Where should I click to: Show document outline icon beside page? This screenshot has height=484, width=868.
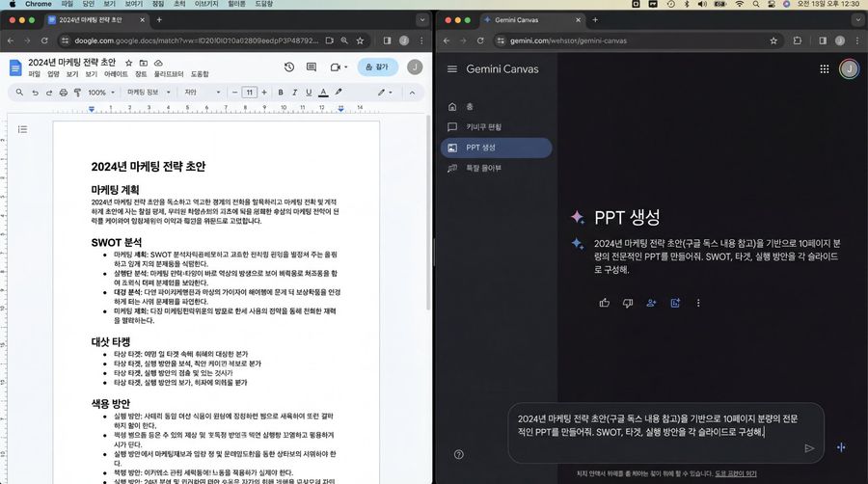pos(22,128)
